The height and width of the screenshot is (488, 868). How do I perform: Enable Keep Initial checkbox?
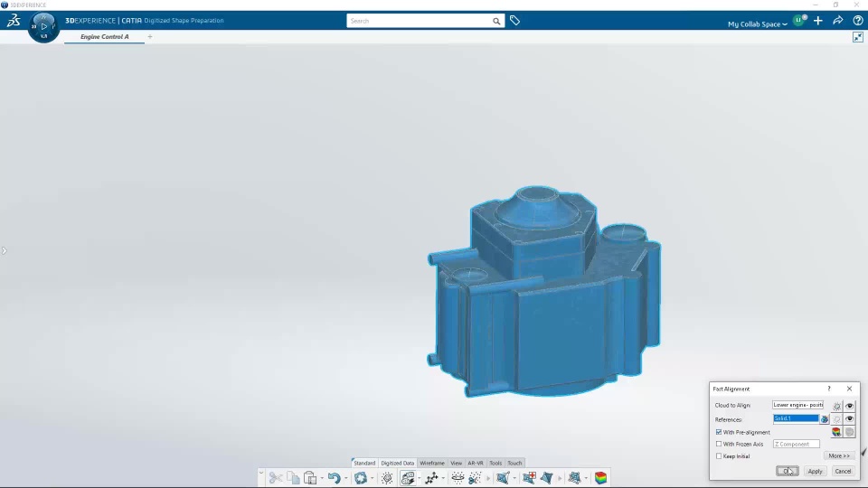tap(719, 455)
